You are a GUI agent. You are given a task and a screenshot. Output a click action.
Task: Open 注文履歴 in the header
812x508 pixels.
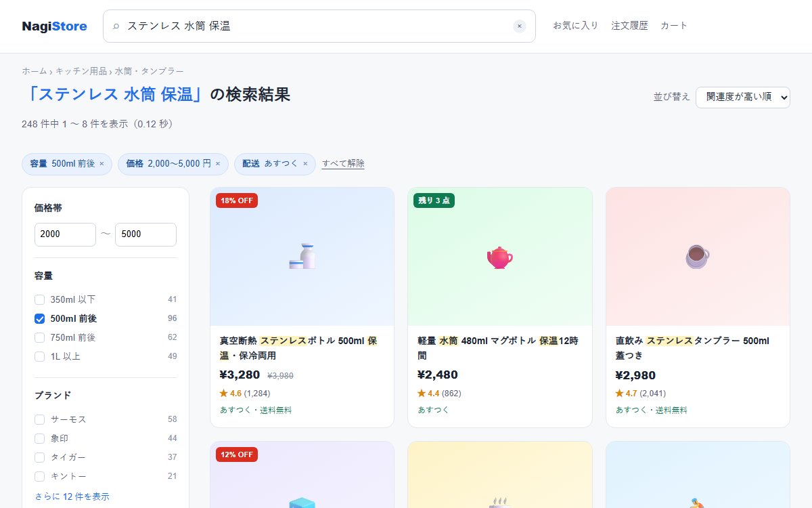629,26
